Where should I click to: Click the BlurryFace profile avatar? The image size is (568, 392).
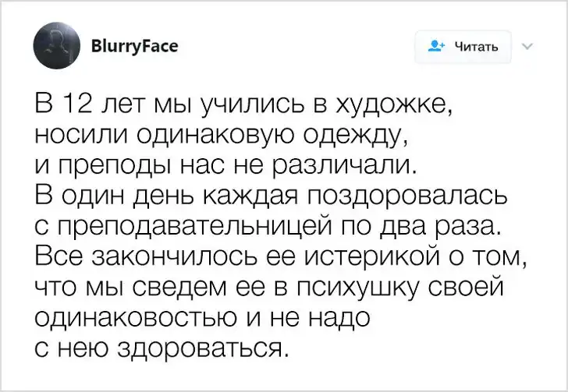tap(56, 47)
